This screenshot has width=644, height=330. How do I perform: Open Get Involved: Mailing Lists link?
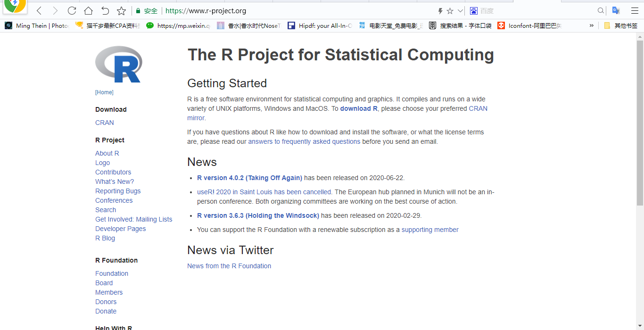(x=133, y=219)
